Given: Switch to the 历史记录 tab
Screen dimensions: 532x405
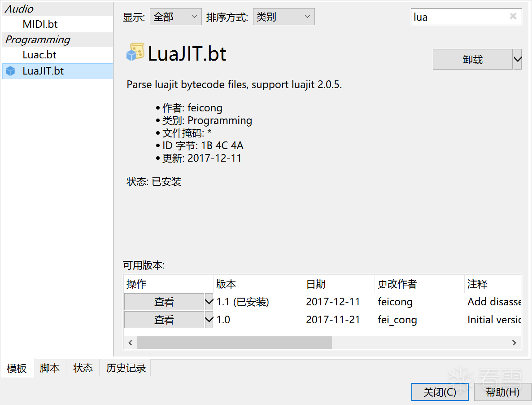Looking at the screenshot, I should point(125,368).
